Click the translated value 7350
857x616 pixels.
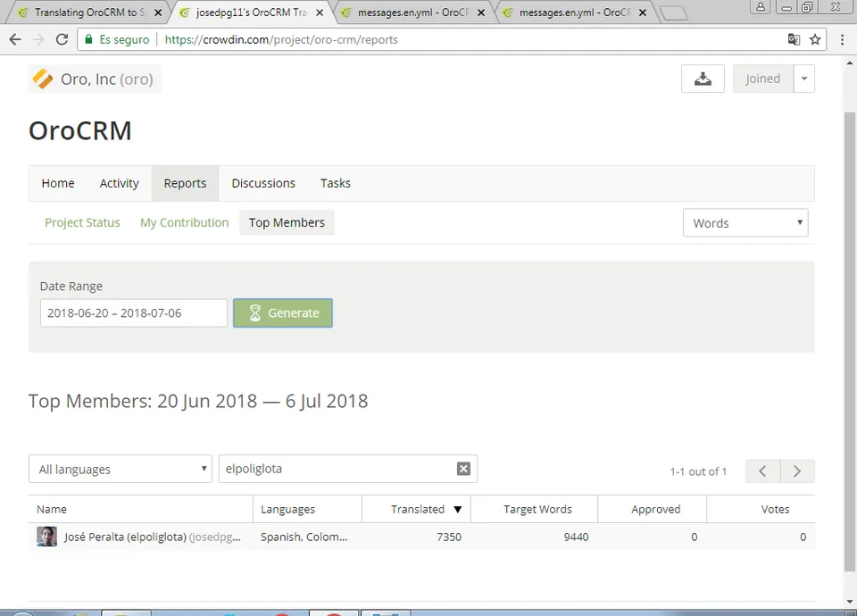tap(449, 537)
